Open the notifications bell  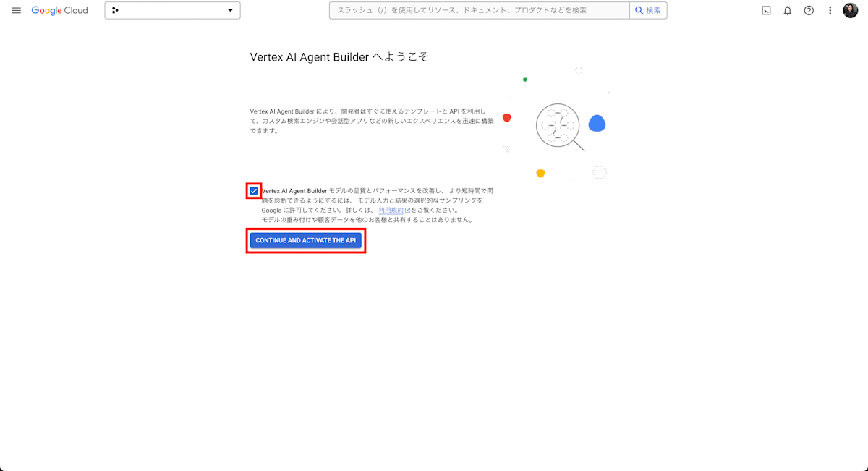[788, 11]
